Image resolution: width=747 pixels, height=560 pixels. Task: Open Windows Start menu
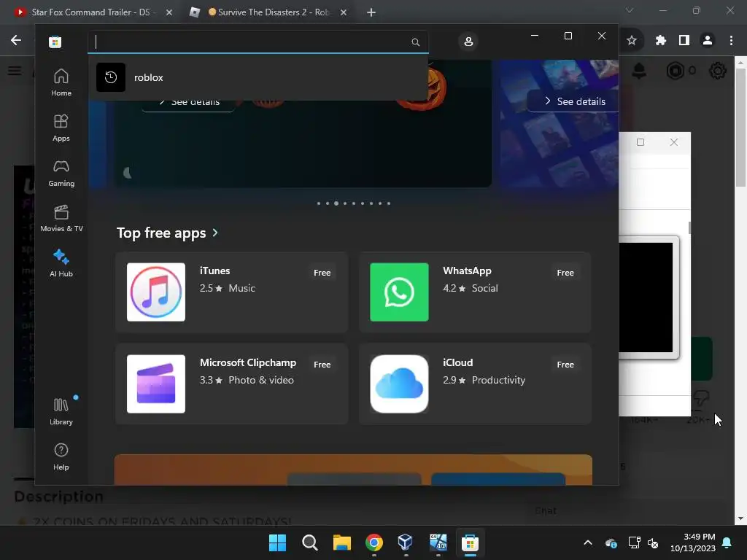click(277, 542)
